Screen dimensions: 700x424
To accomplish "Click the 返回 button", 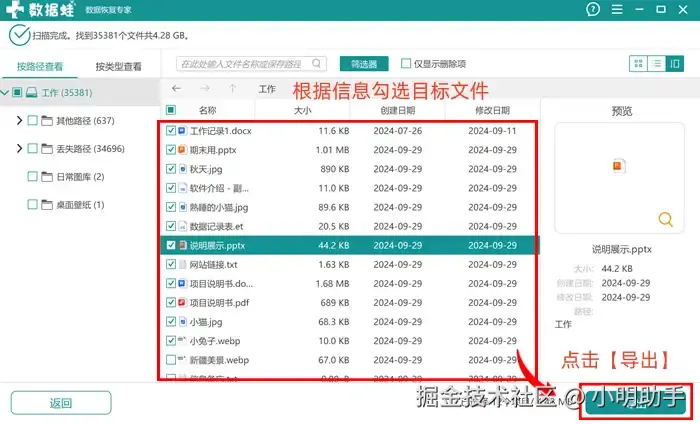I will pyautogui.click(x=61, y=403).
